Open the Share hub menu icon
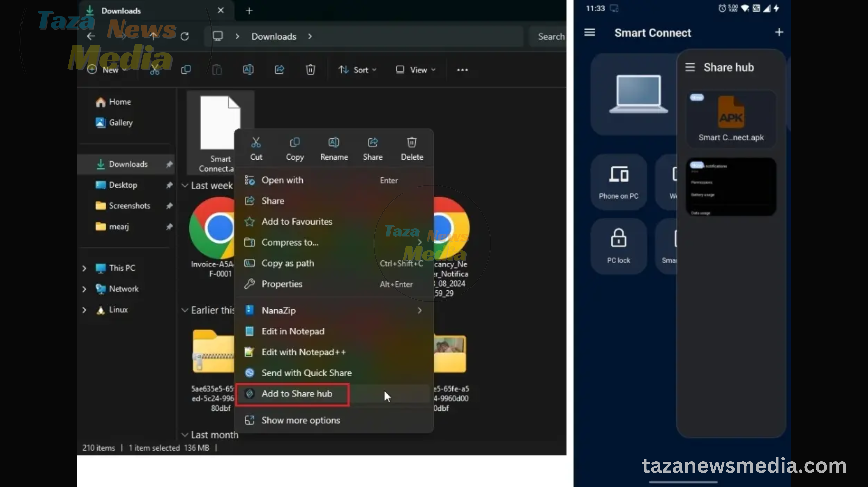Screen dimensions: 868x487 tap(690, 67)
